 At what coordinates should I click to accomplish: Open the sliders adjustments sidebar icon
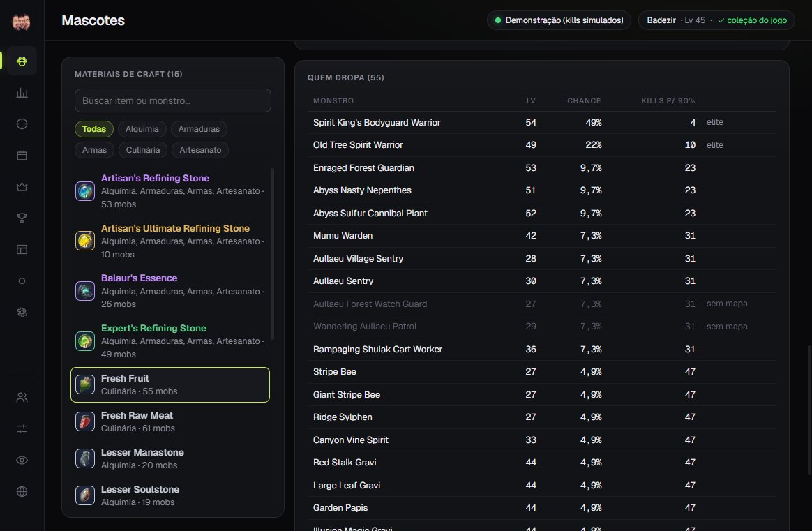pos(22,429)
